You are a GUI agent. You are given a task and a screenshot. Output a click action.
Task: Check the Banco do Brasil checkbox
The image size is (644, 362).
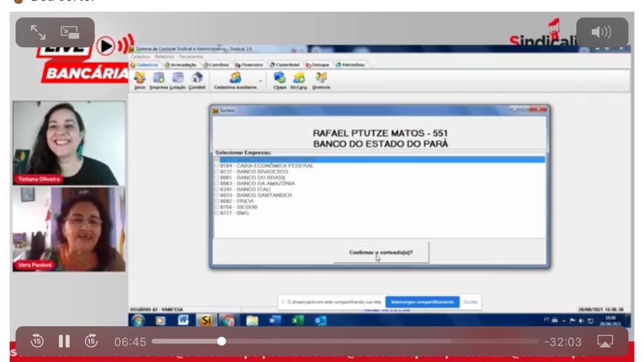pos(217,178)
